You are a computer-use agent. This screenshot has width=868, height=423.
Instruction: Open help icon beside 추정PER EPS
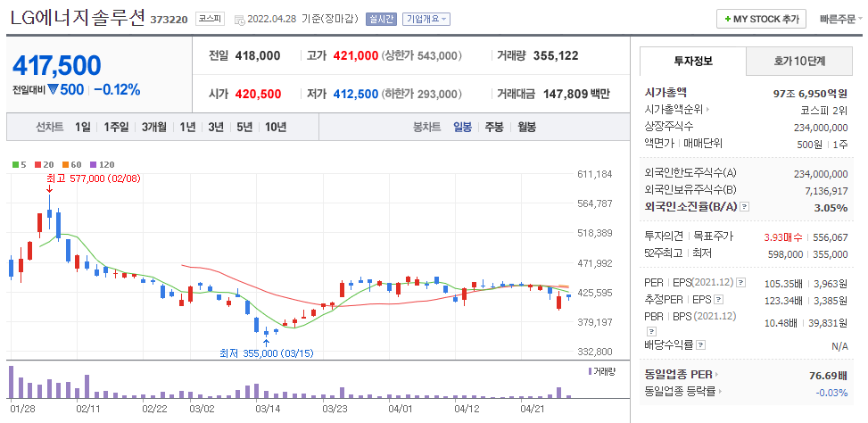718,300
